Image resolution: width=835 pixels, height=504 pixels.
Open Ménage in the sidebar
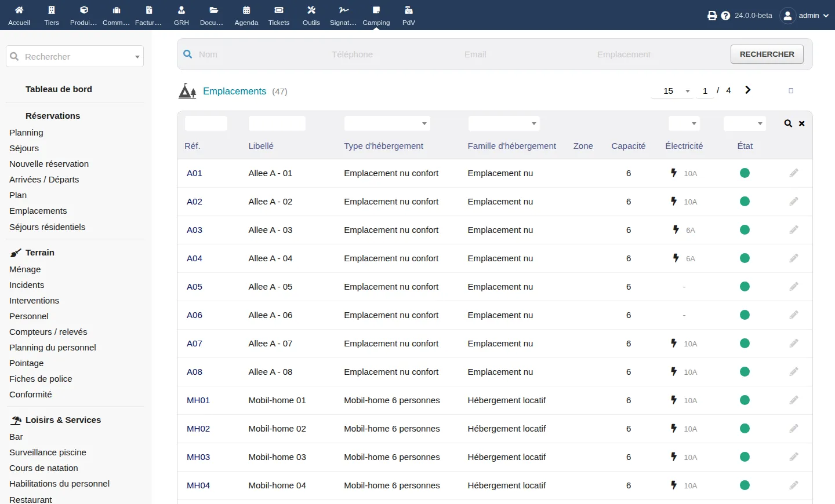coord(25,269)
